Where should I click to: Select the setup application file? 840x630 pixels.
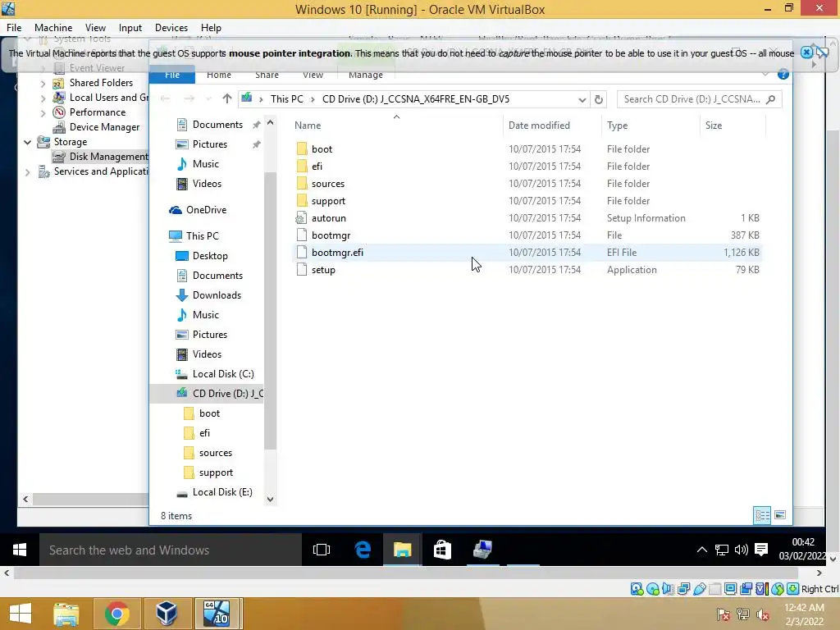(x=323, y=269)
